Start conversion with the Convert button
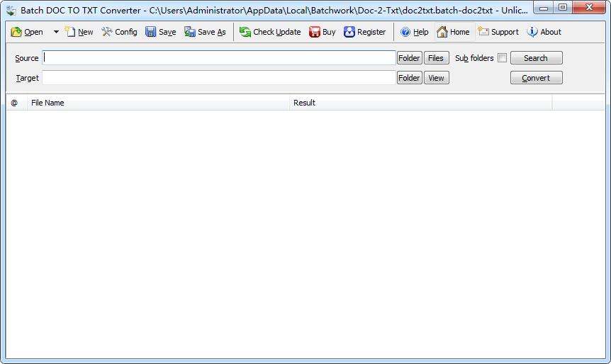Viewport: 611px width, 364px height. tap(536, 78)
